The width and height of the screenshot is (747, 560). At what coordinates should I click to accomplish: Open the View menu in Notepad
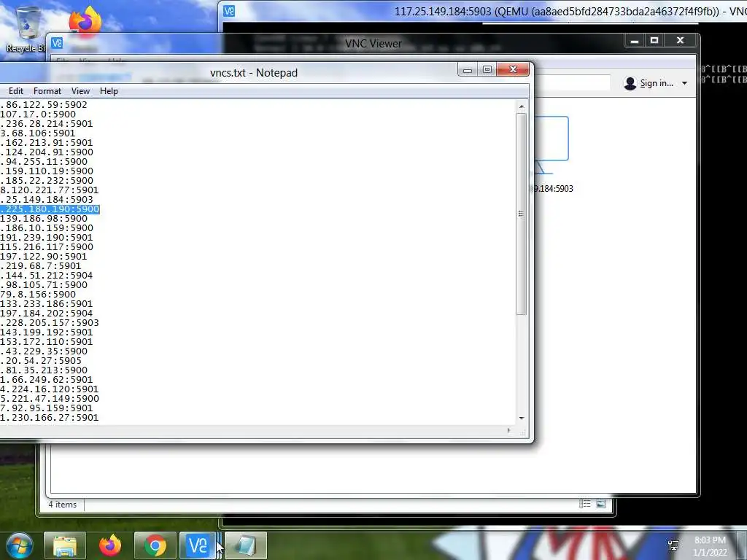pos(80,91)
